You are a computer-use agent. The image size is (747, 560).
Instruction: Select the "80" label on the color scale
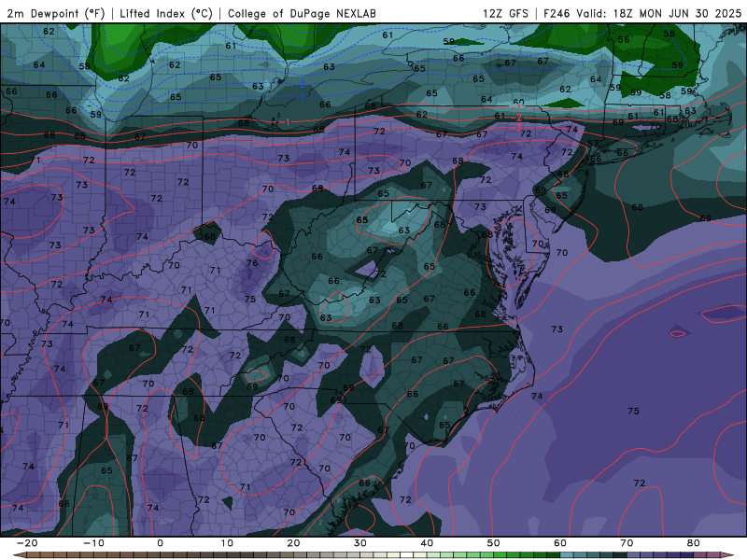pyautogui.click(x=694, y=543)
